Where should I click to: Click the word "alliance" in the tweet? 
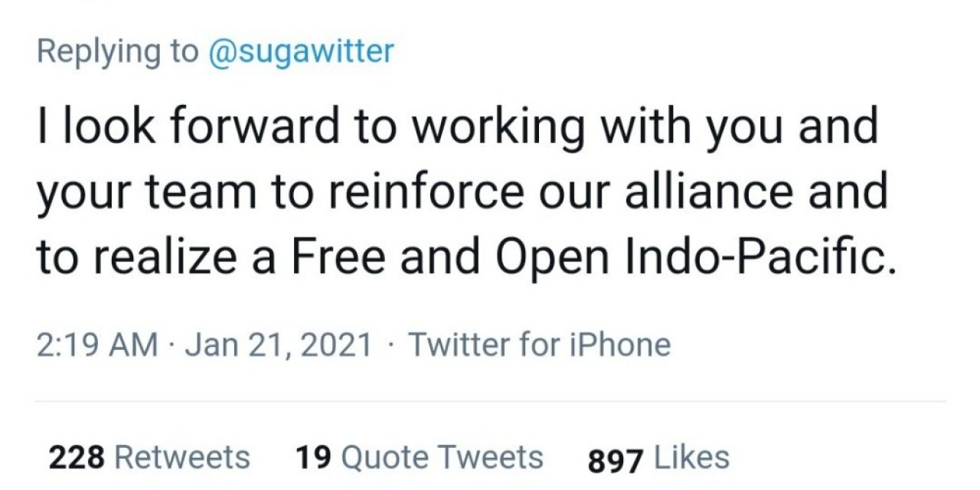(x=691, y=194)
